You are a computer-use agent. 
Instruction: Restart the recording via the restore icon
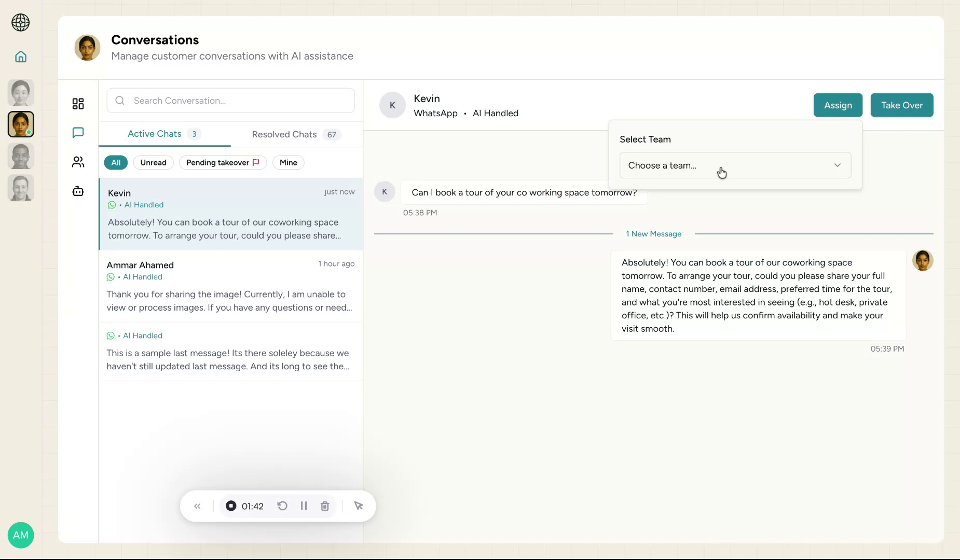click(282, 506)
